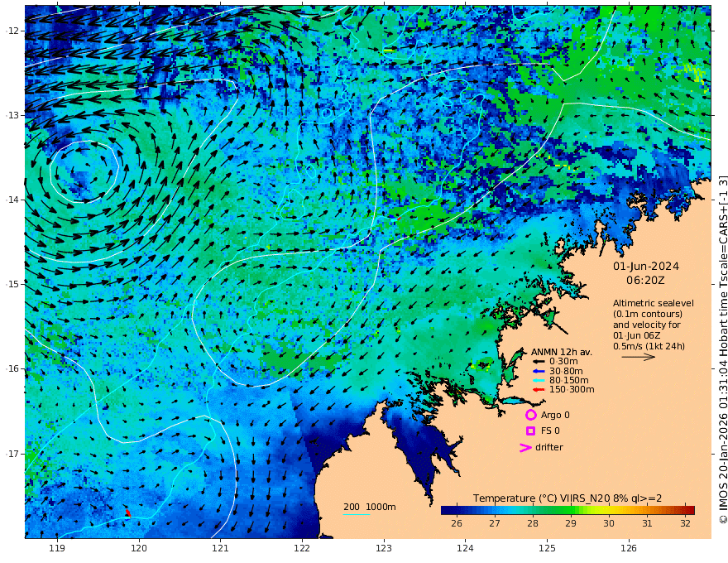Screen dimensions: 728x563
Task: Click the longitude axis label 122
Action: click(x=302, y=548)
